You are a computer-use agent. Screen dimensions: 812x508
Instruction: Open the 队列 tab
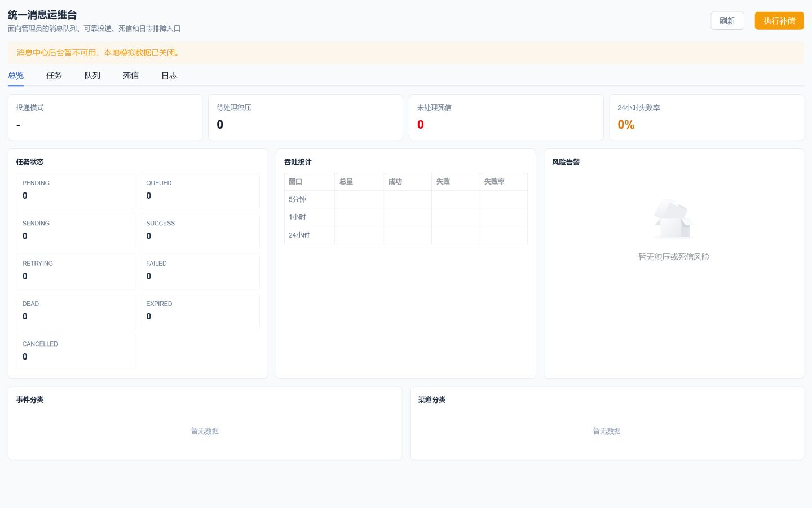click(92, 76)
